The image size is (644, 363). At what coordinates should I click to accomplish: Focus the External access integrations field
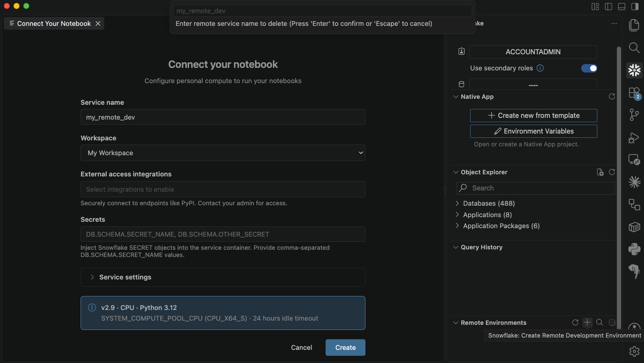coord(223,189)
